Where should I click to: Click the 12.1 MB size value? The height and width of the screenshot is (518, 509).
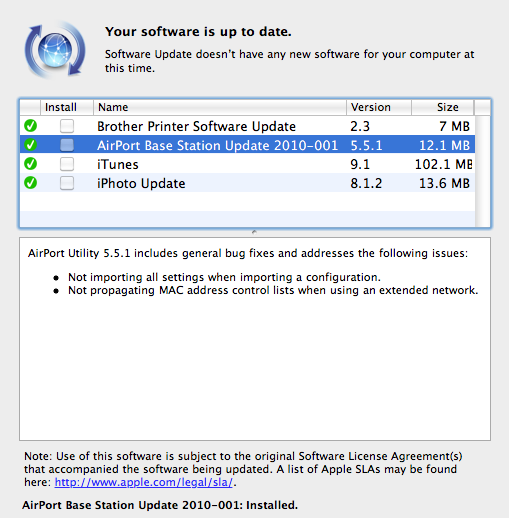[x=444, y=145]
